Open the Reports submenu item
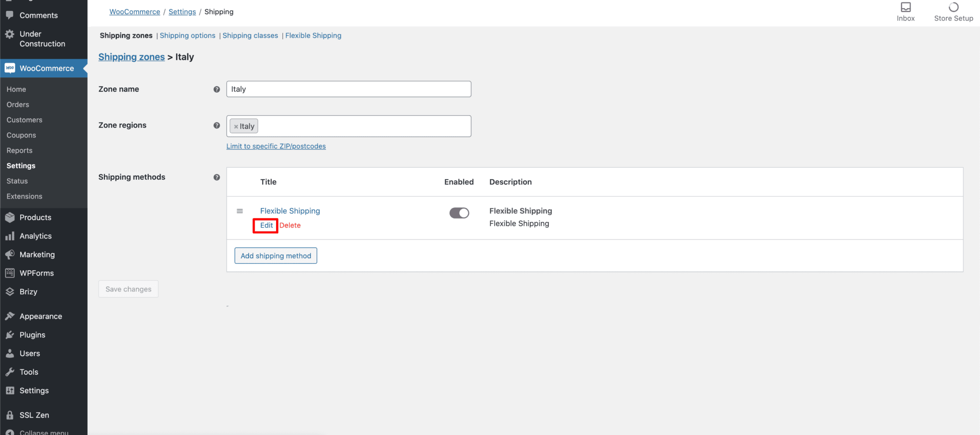980x435 pixels. [x=20, y=151]
